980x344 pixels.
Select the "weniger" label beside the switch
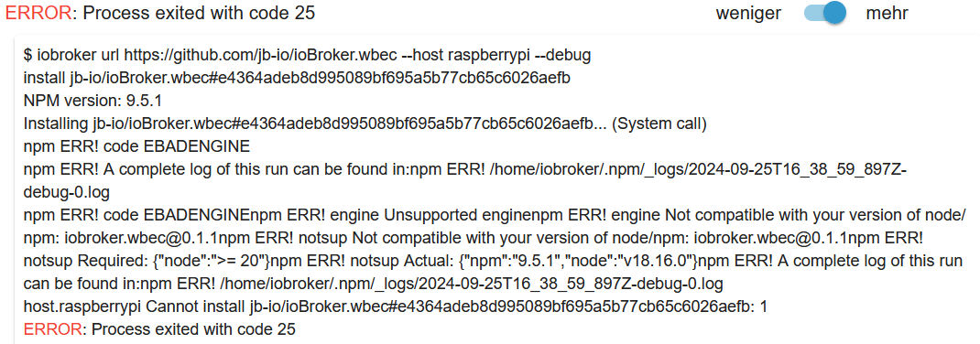[748, 13]
